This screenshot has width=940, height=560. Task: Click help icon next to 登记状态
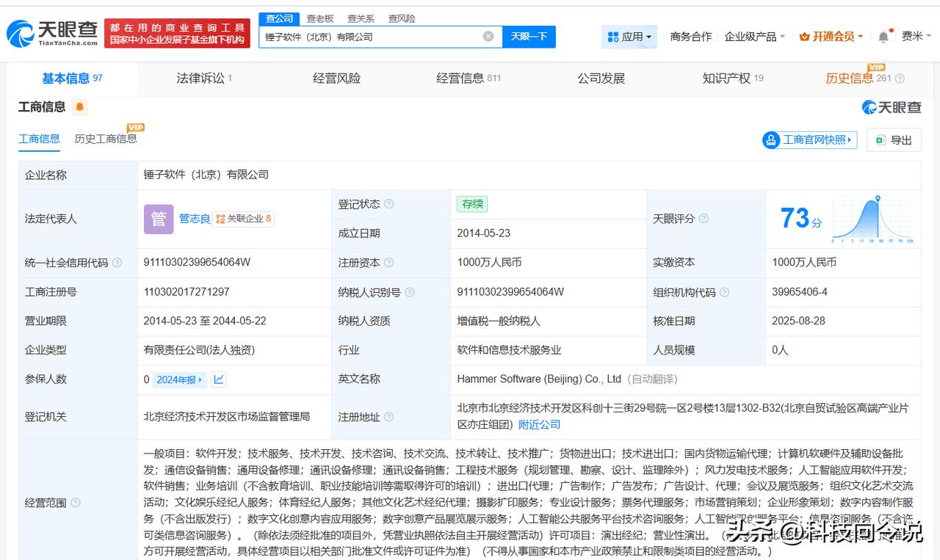388,204
